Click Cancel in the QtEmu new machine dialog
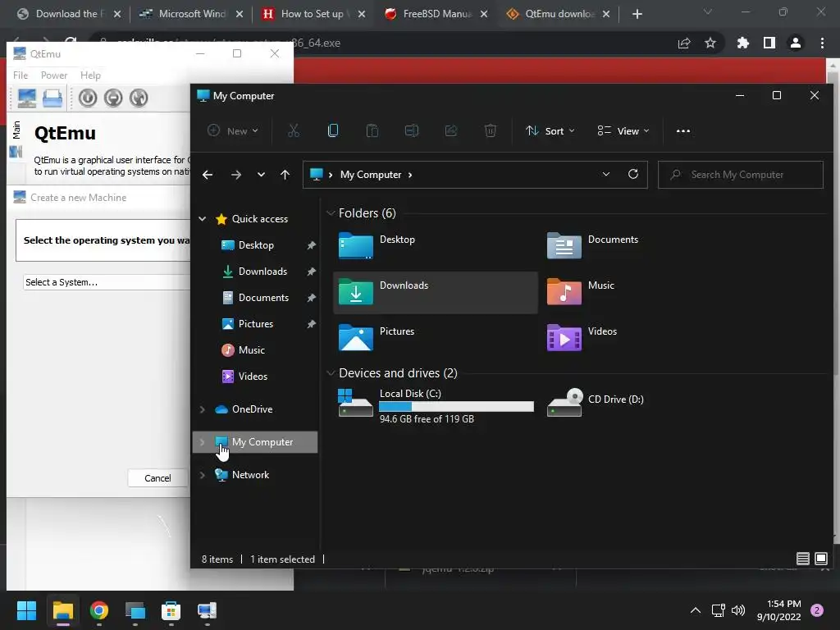This screenshot has width=840, height=630. [x=157, y=478]
